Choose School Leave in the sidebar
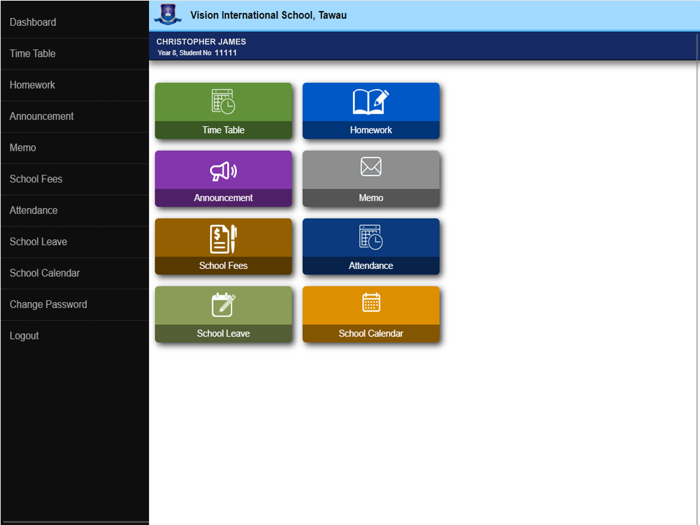Image resolution: width=700 pixels, height=525 pixels. click(x=75, y=242)
